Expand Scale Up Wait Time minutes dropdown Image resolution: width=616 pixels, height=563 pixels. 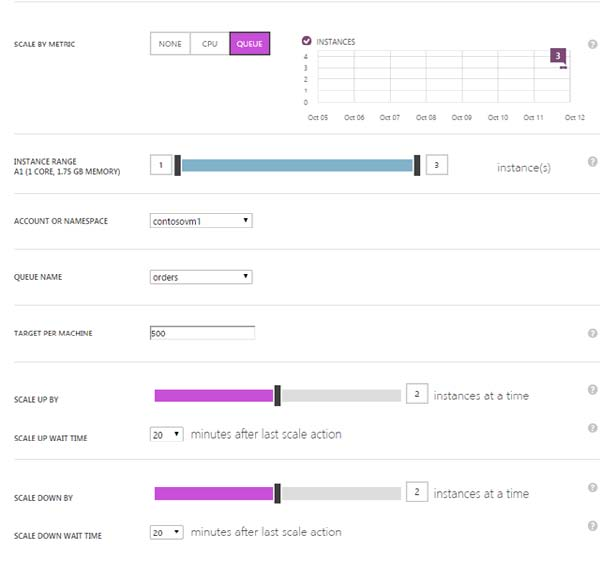pyautogui.click(x=166, y=435)
